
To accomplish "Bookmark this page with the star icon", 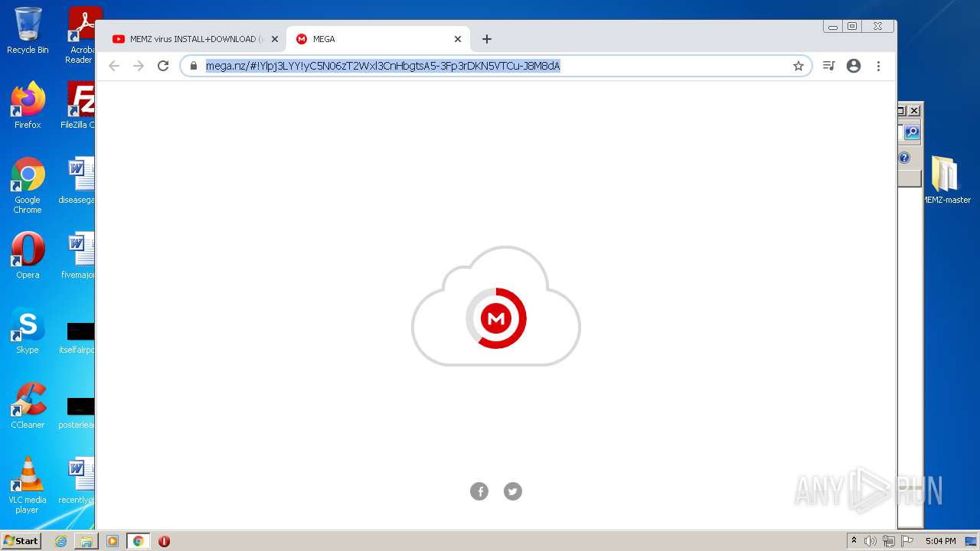I will [x=799, y=66].
